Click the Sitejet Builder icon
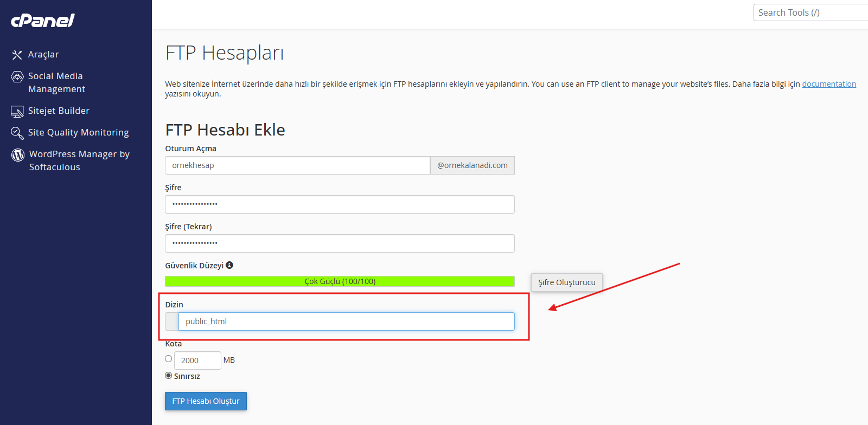 click(17, 112)
